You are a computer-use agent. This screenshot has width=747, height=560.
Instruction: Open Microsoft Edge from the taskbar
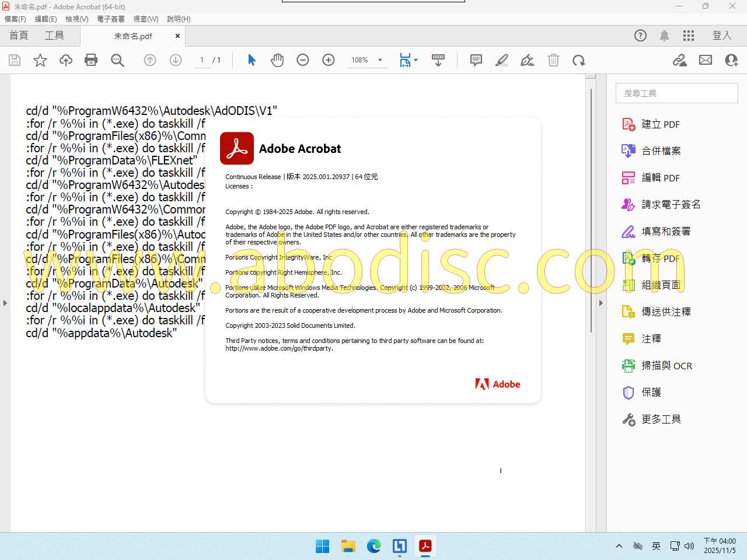[374, 546]
